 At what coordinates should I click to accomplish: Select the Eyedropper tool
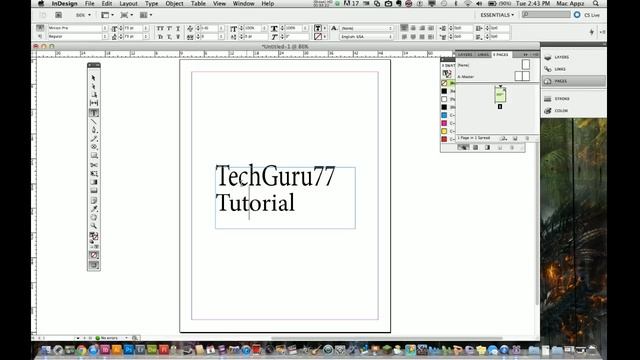click(x=93, y=209)
